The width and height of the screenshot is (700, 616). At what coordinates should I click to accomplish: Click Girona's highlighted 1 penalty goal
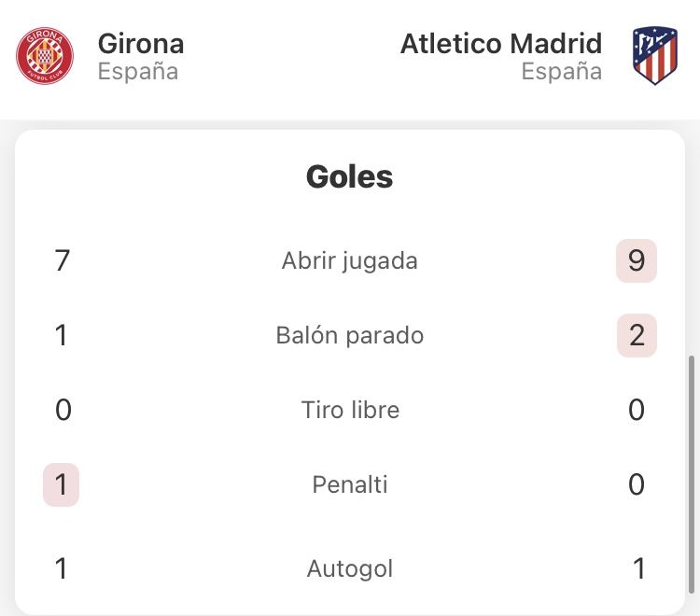pos(62,484)
